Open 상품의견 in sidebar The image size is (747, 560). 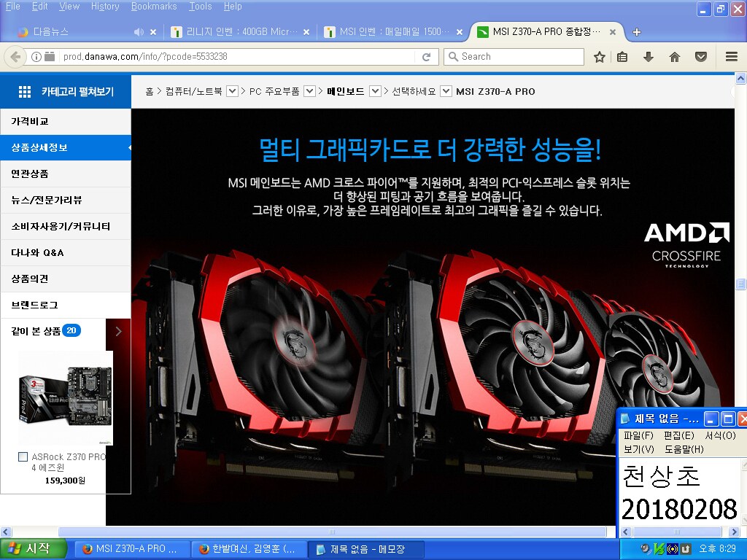coord(66,279)
